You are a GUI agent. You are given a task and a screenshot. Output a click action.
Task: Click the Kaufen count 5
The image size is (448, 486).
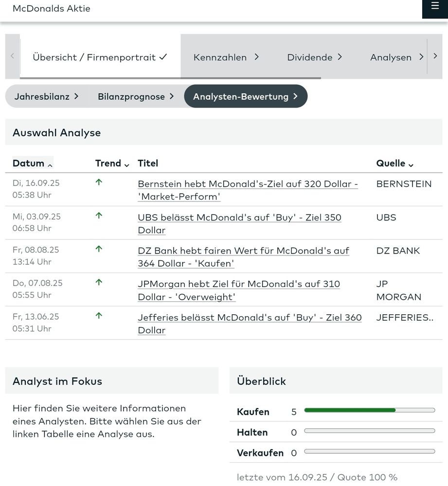(294, 412)
